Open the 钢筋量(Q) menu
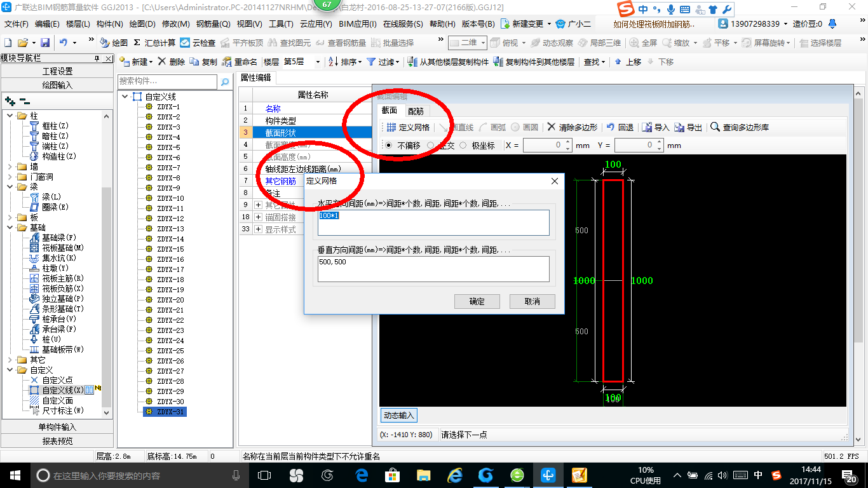Screen dimensions: 868x488 click(x=214, y=24)
